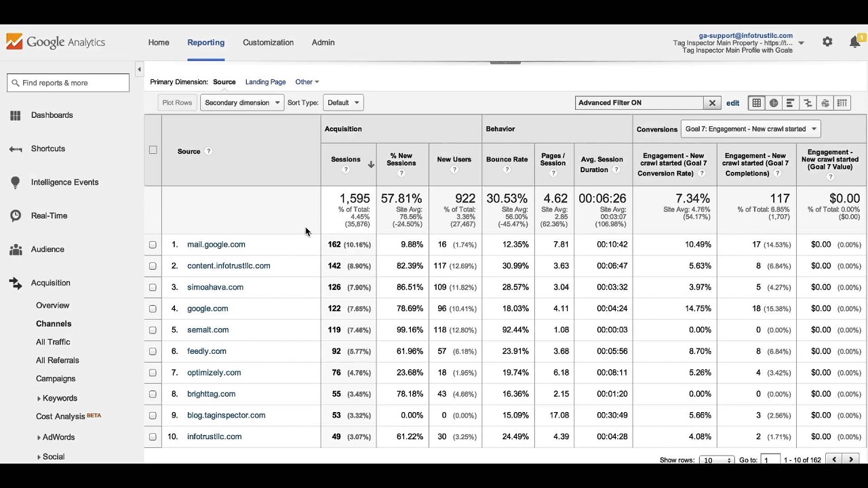Check the mail.google.com row checkbox
Viewport: 868px width, 488px height.
point(153,245)
